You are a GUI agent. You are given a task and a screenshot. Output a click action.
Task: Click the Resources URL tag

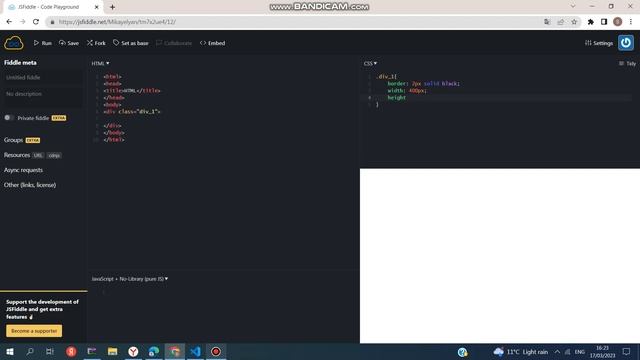point(38,156)
